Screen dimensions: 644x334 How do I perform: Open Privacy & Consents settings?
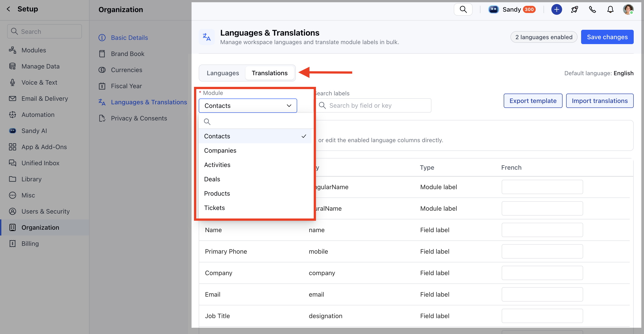coord(139,118)
